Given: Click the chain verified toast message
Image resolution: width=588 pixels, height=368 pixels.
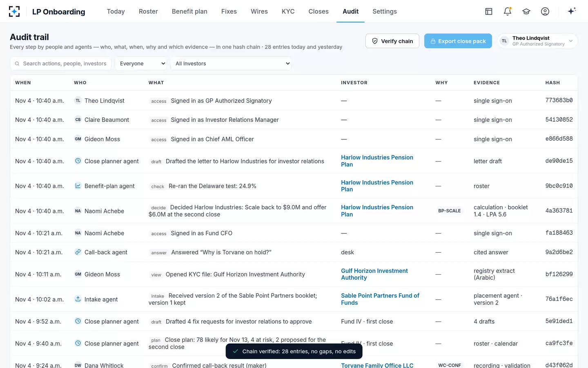Looking at the screenshot, I should pos(294,351).
